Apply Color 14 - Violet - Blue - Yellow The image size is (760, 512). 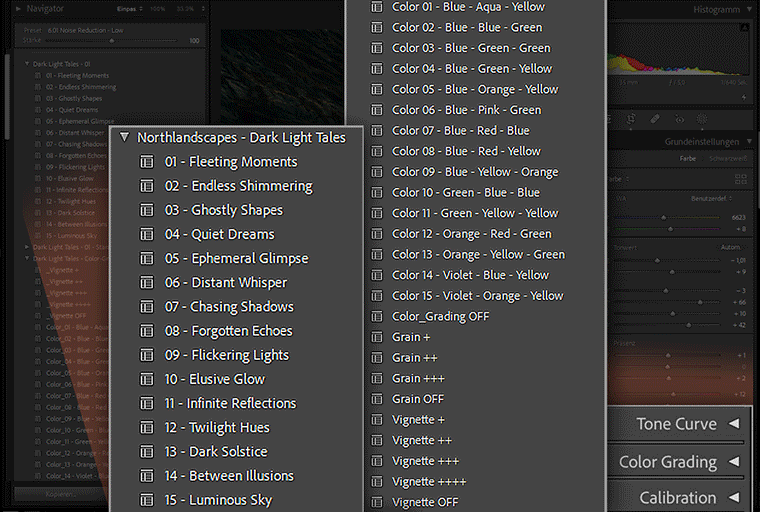[x=470, y=275]
